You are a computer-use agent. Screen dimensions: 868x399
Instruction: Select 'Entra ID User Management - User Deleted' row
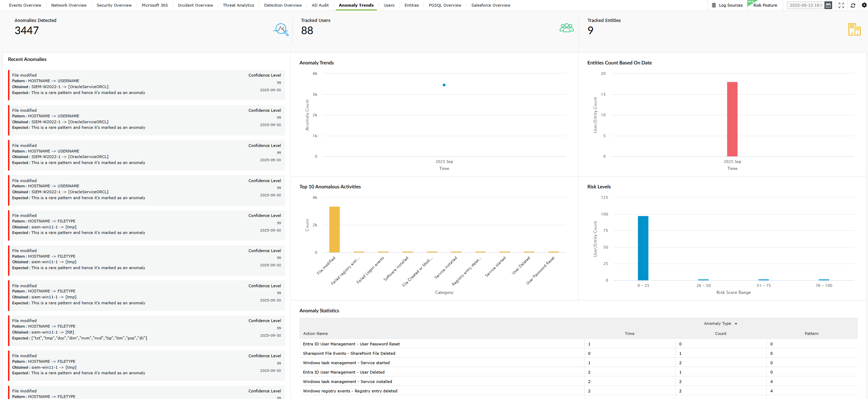[x=578, y=372]
